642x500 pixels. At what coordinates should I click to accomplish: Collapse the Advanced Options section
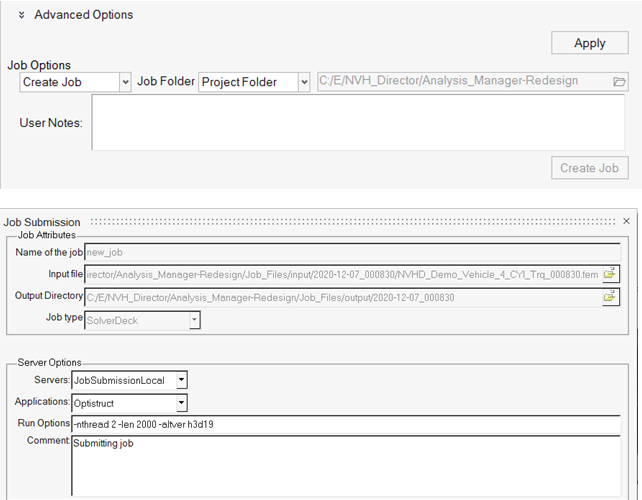pos(22,15)
